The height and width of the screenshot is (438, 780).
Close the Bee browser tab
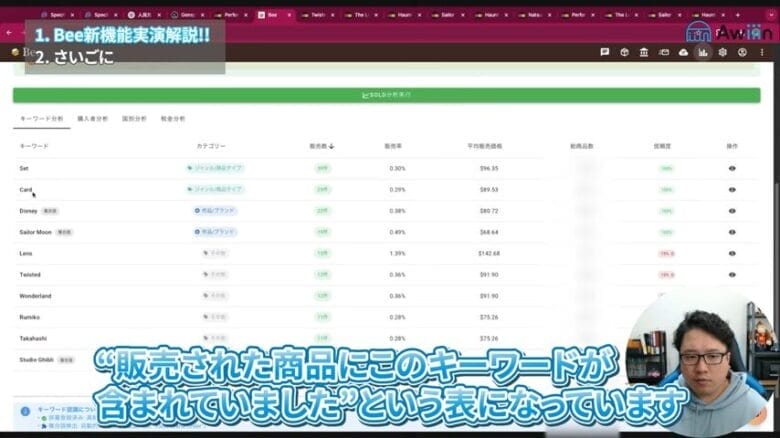point(289,15)
